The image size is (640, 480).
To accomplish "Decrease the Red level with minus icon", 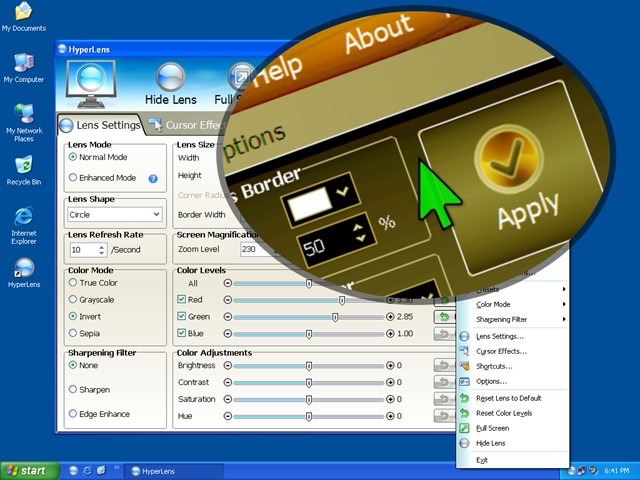I will point(228,300).
